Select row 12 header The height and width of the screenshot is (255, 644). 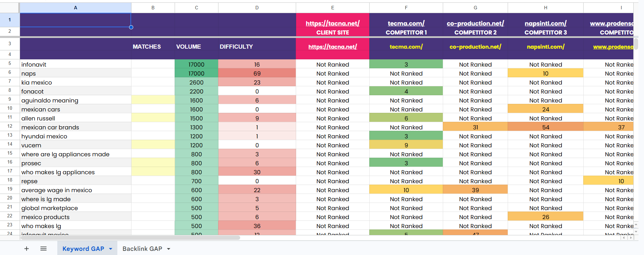(x=10, y=126)
